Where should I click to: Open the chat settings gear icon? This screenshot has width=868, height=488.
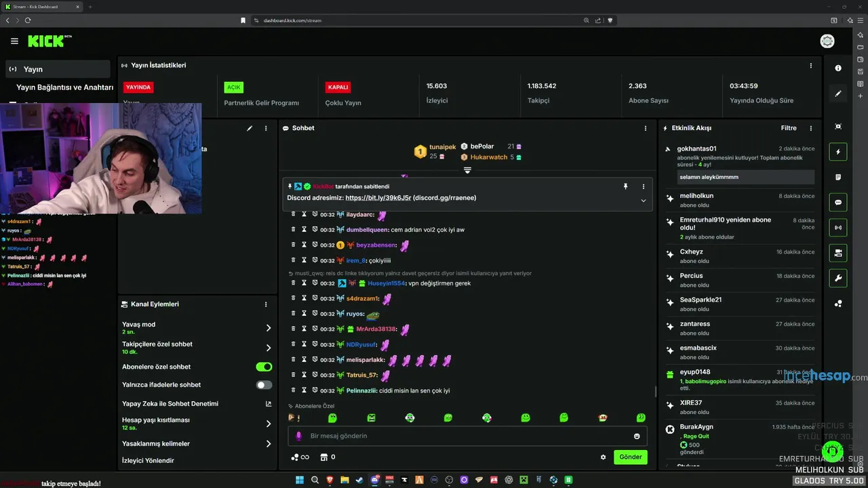click(x=603, y=457)
